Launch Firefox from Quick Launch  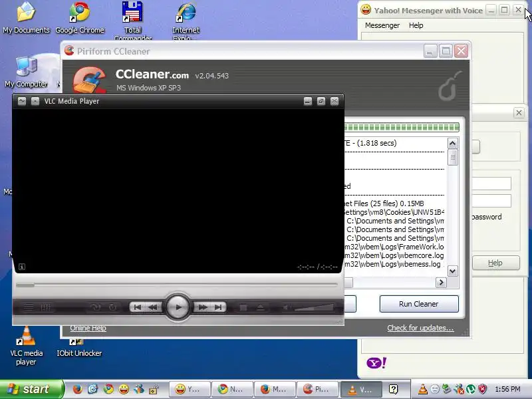[77, 389]
